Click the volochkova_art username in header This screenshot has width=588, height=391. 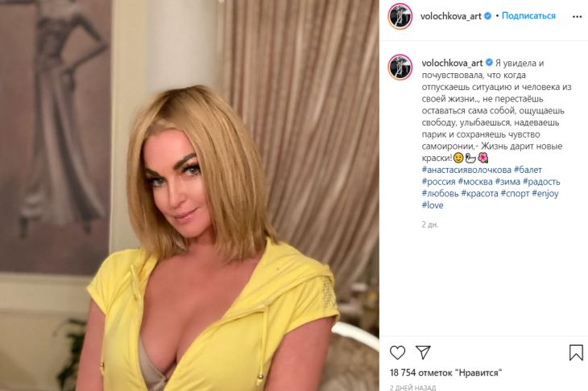(451, 16)
